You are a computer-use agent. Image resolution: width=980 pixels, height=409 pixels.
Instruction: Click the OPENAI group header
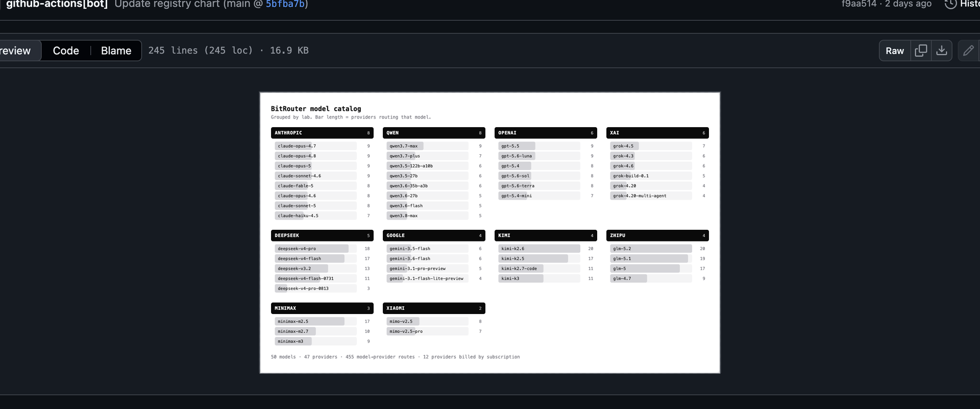[546, 133]
